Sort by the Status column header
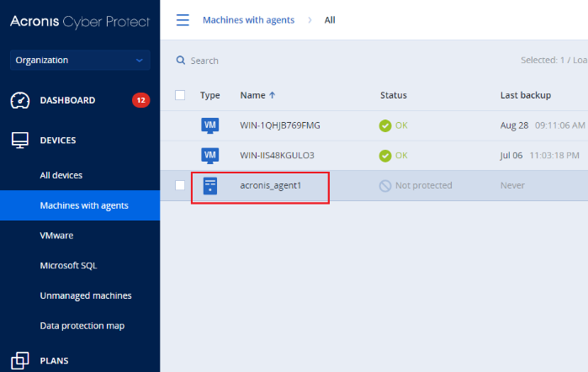 click(394, 95)
